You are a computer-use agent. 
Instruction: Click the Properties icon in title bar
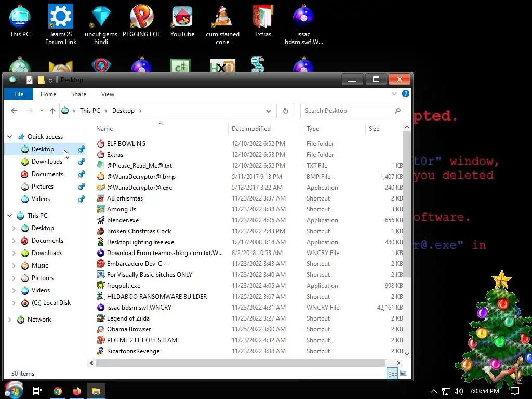point(30,79)
